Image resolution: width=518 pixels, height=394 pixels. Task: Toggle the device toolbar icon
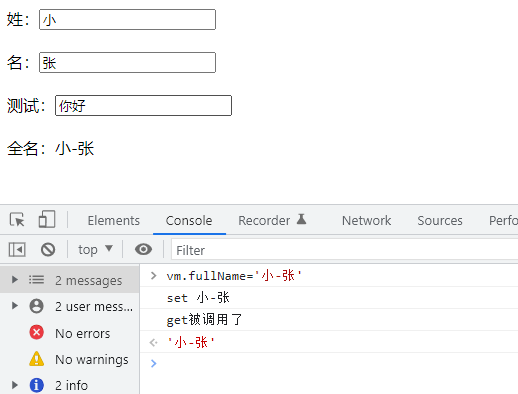[x=47, y=219]
